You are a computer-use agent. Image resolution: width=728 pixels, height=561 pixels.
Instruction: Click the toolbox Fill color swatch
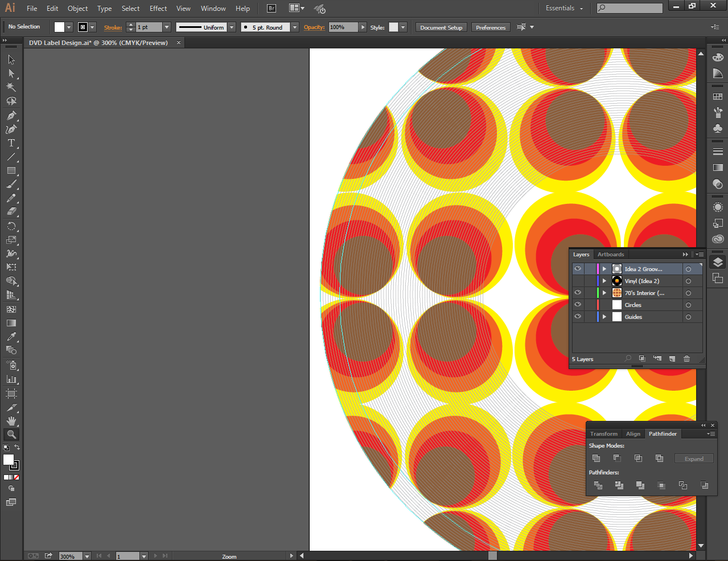coord(9,460)
